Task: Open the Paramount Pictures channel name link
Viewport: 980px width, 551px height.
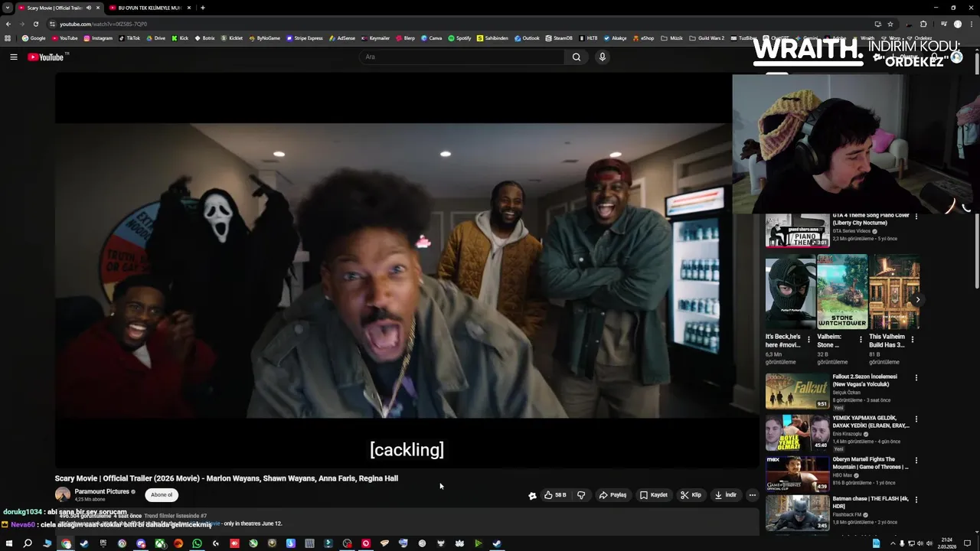Action: click(102, 491)
